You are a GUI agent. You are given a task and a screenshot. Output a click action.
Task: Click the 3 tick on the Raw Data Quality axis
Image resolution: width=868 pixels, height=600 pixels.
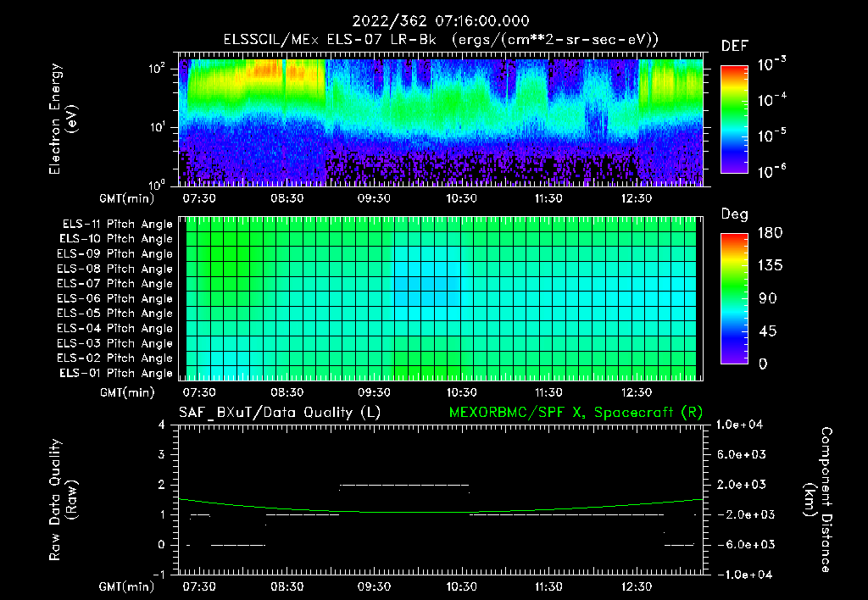click(162, 454)
